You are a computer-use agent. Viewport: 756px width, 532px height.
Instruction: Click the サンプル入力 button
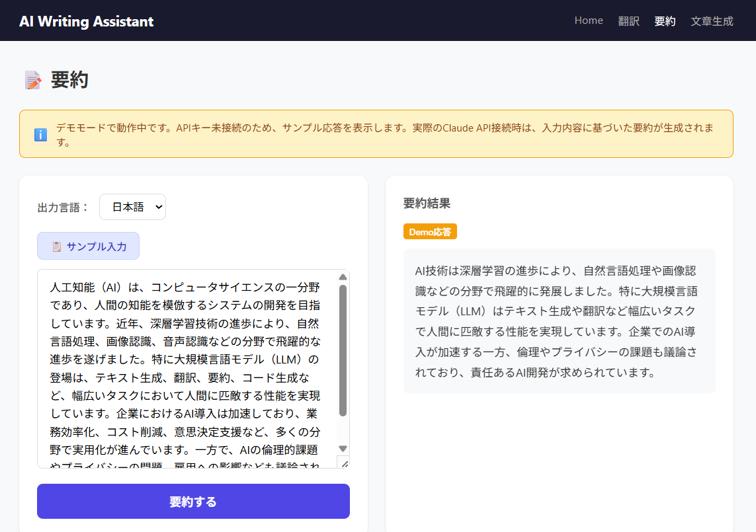coord(88,246)
